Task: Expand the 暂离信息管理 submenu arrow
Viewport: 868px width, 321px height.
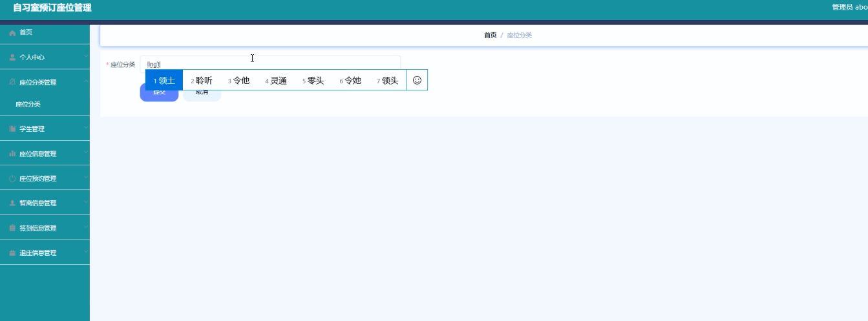Action: 86,203
